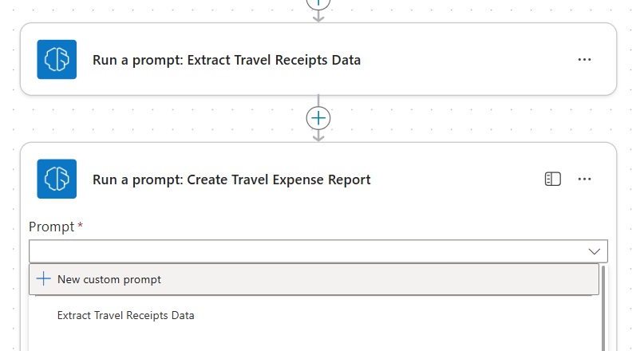Click the Prompt field label
Screen dimensions: 644x351
click(x=52, y=227)
